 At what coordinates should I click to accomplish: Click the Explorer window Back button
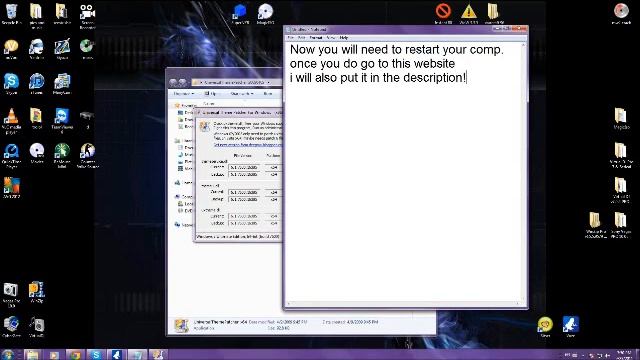pyautogui.click(x=173, y=82)
